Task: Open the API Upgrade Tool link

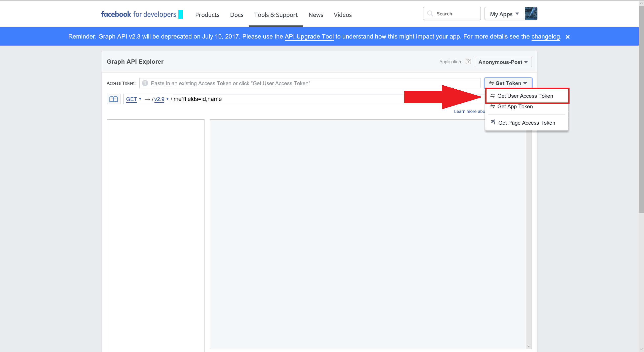Action: point(309,37)
